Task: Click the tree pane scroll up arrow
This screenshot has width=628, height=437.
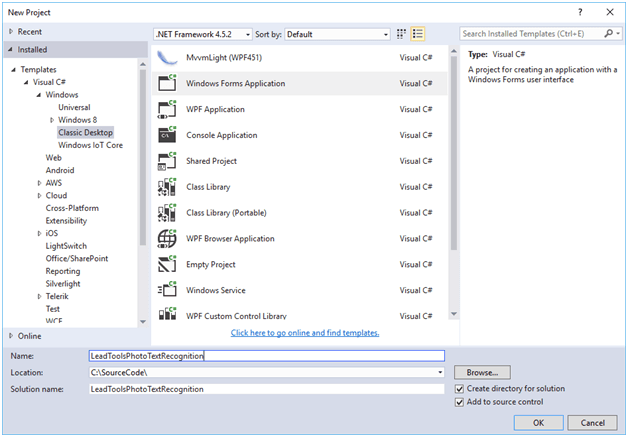Action: pyautogui.click(x=143, y=64)
